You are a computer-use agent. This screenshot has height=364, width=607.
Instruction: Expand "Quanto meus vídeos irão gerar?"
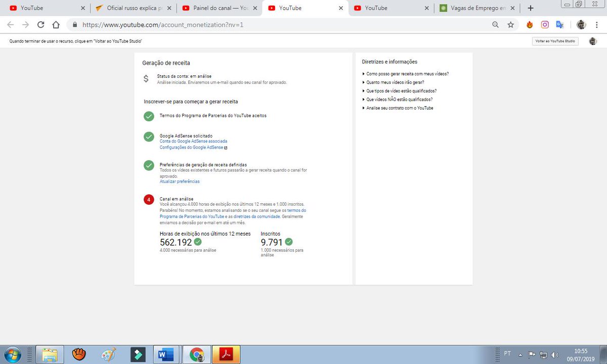[394, 82]
